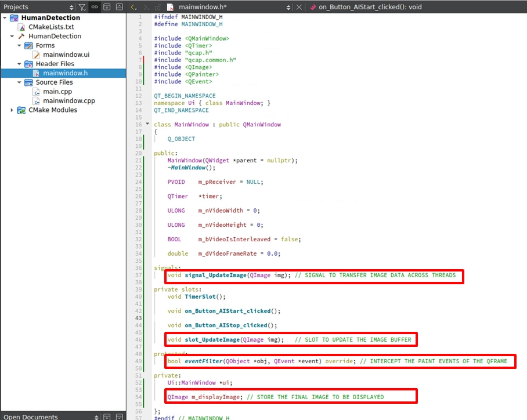The width and height of the screenshot is (527, 420).
Task: Open the filter tree options icon
Action: point(82,7)
